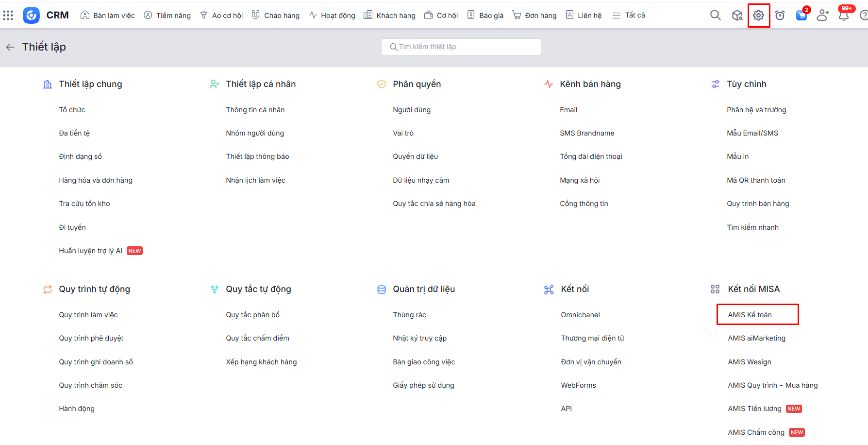
Task: Expand the Tất cả menu
Action: coord(629,16)
